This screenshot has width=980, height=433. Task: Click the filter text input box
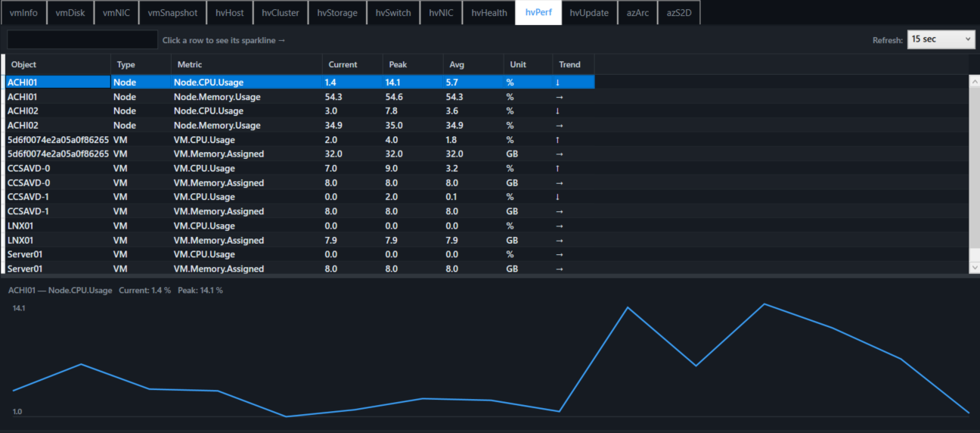(82, 39)
